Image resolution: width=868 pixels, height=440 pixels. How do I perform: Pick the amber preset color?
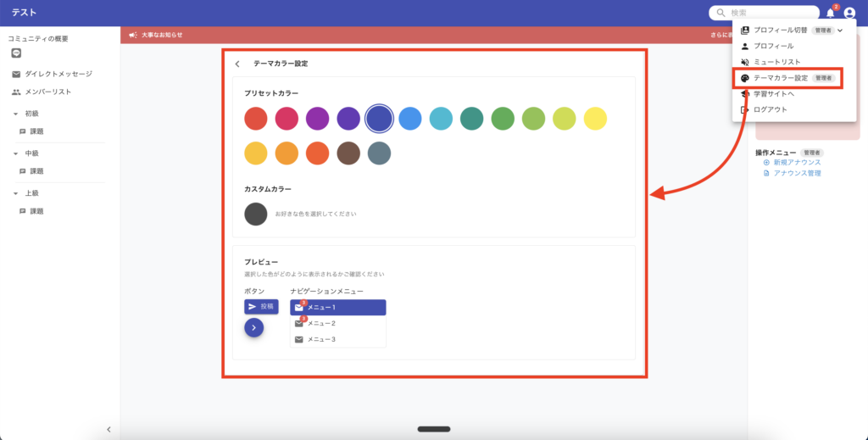pyautogui.click(x=256, y=153)
